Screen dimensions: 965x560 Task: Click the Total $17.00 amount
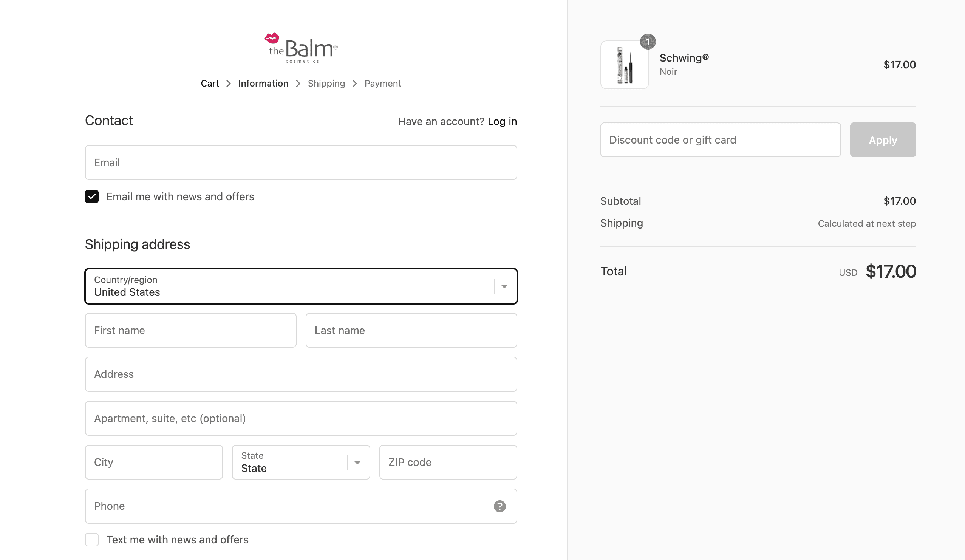891,272
